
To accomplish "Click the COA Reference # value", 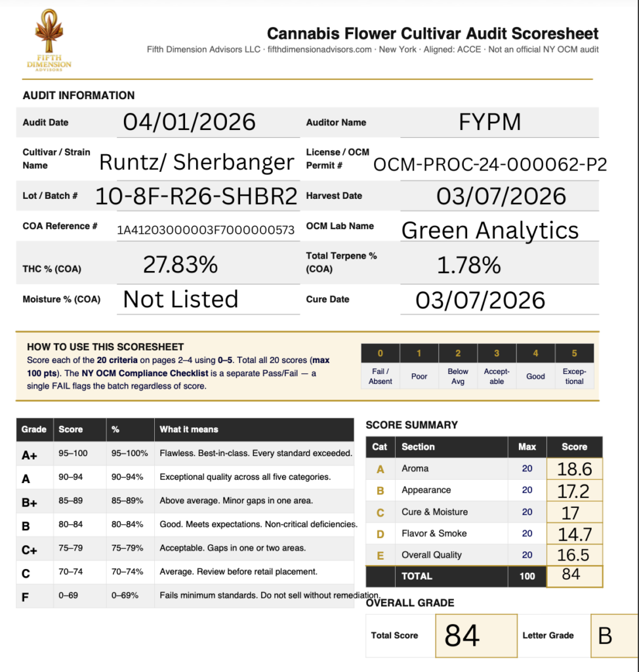I will [205, 230].
